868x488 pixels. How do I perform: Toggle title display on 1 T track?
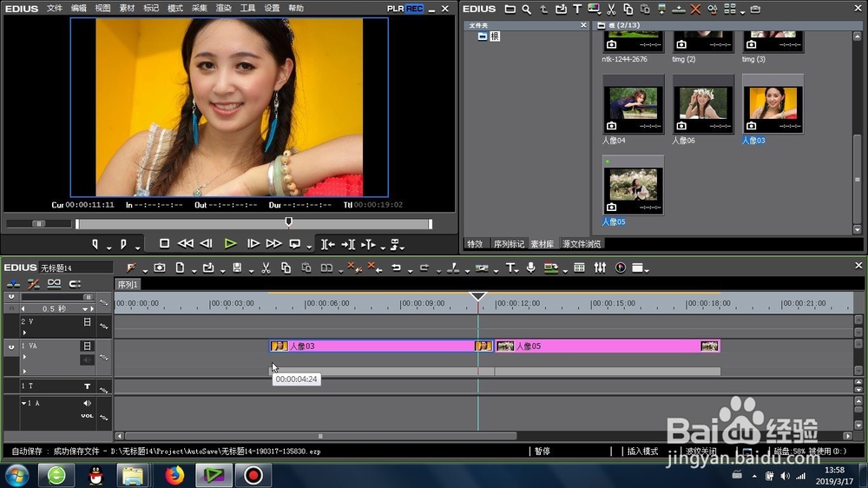coord(87,386)
